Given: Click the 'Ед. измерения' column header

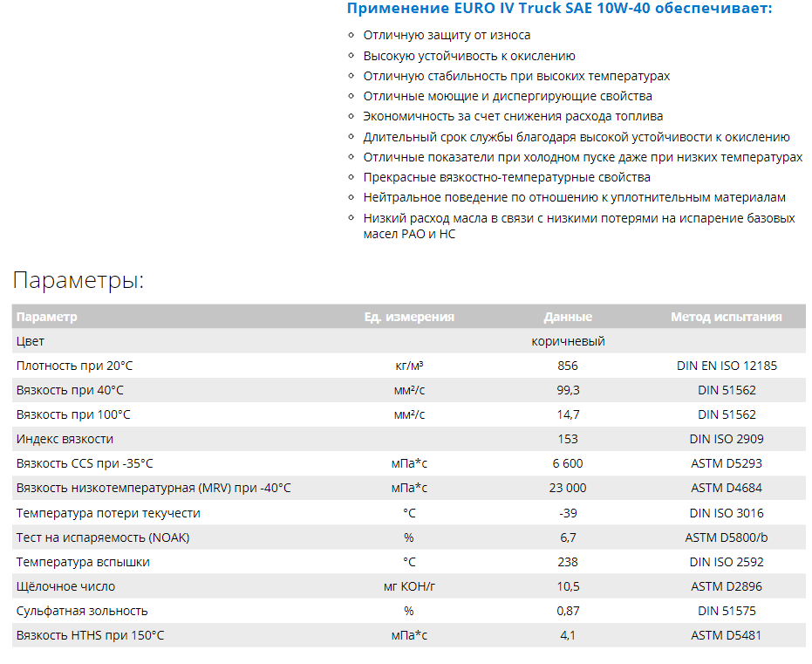Looking at the screenshot, I should click(409, 317).
